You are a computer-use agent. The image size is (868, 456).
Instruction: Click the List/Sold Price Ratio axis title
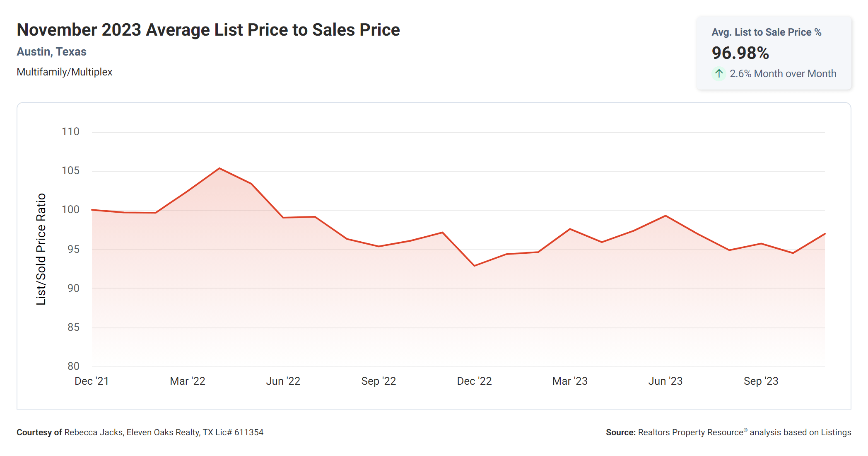point(41,249)
